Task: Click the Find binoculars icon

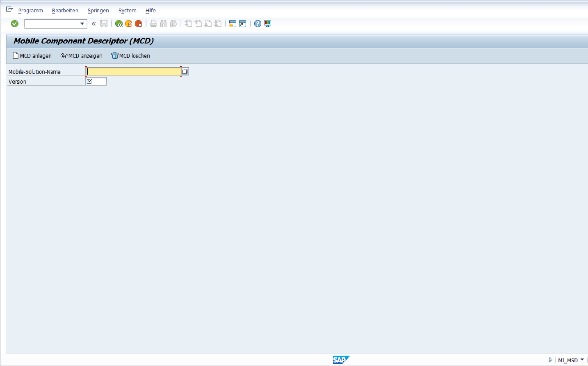Action: pyautogui.click(x=163, y=24)
